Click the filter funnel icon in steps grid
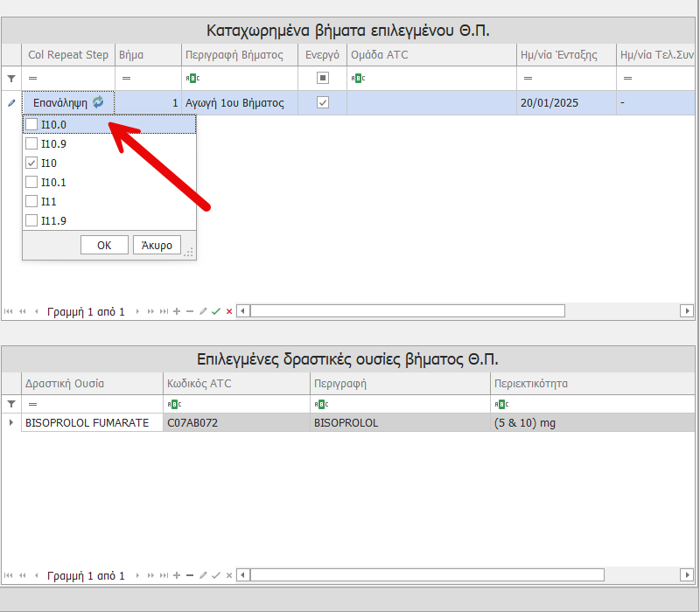 [11, 79]
